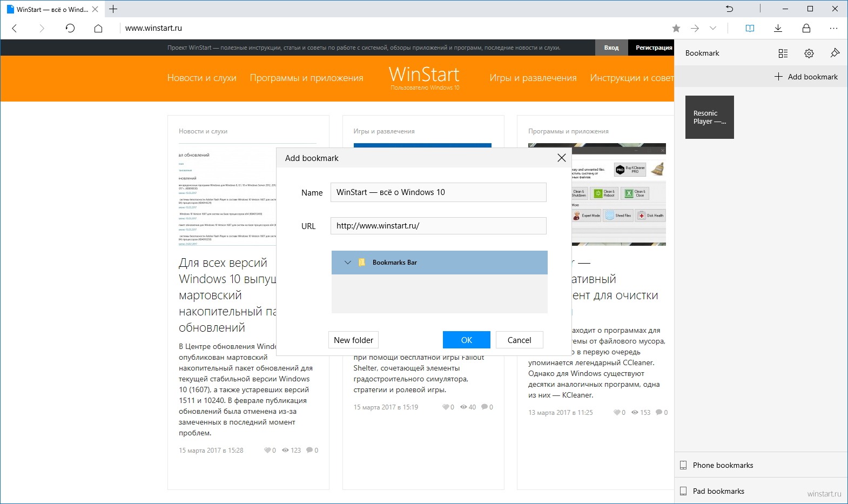848x504 pixels.
Task: Collapse the Bookmarks Bar folder chevron
Action: click(x=347, y=263)
